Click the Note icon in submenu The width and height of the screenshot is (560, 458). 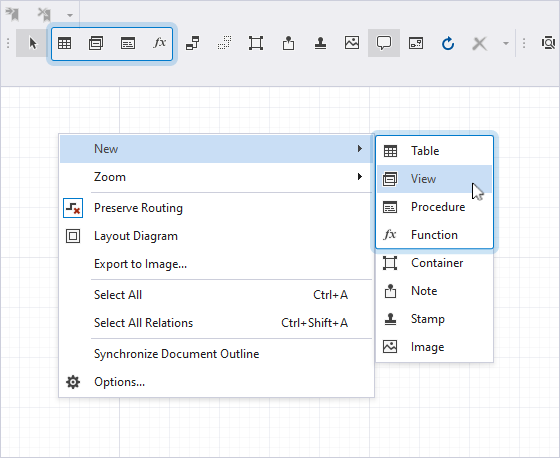pyautogui.click(x=390, y=291)
